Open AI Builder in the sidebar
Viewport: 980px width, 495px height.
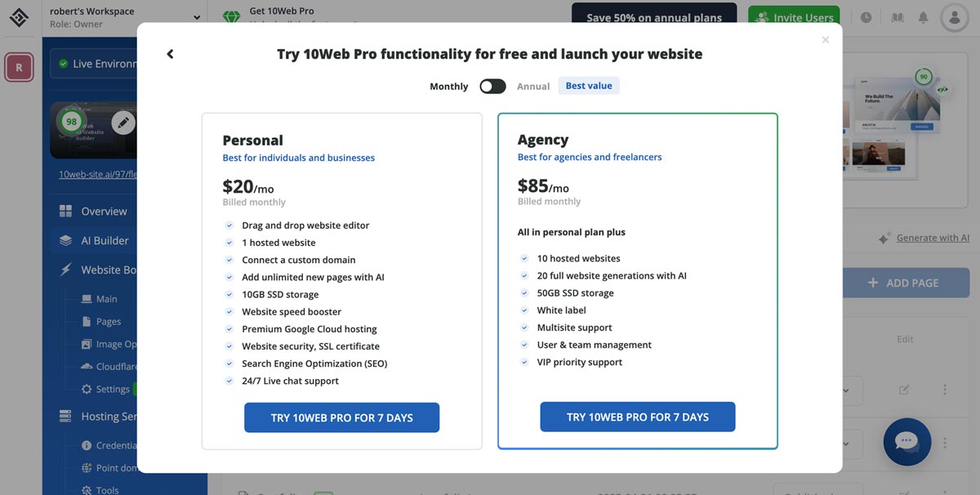pos(105,240)
